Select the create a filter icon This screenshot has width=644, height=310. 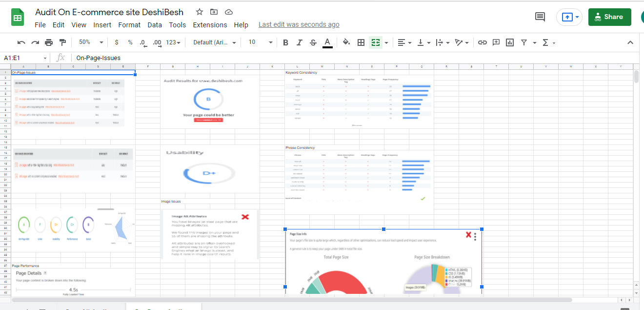click(523, 42)
